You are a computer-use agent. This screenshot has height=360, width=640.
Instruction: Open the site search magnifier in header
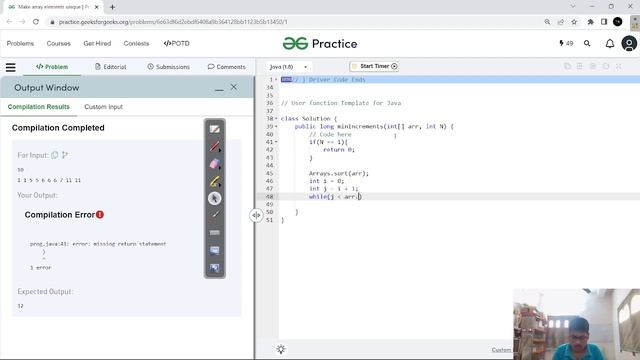coord(587,43)
